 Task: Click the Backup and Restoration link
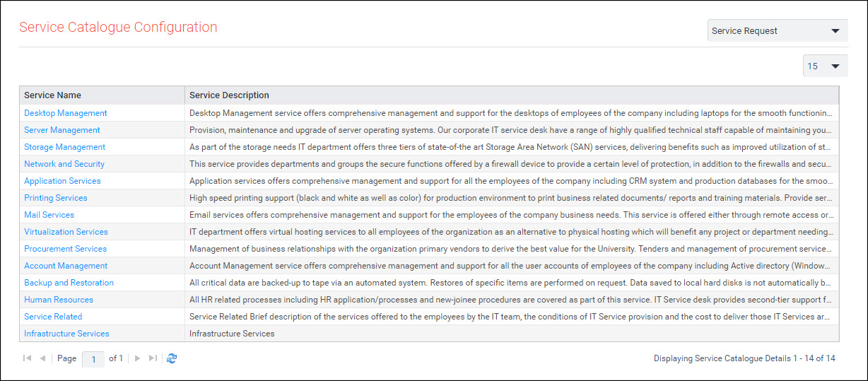tap(69, 283)
